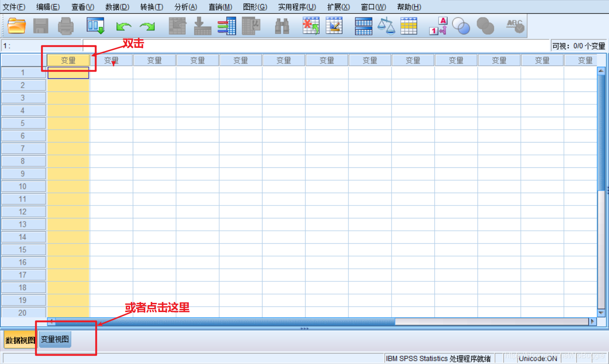Viewport: 609px width, 364px height.
Task: Open the 直销(M) menu
Action: point(220,7)
